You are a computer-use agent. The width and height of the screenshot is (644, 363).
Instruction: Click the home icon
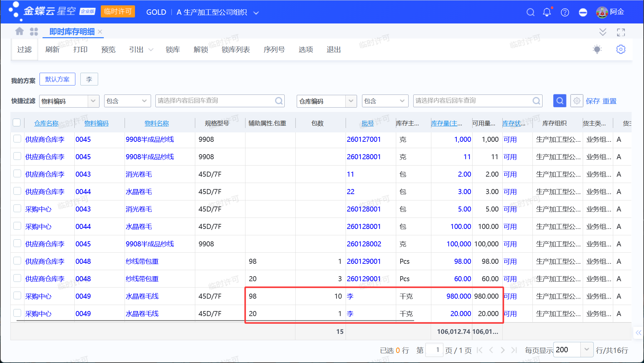[x=19, y=32]
